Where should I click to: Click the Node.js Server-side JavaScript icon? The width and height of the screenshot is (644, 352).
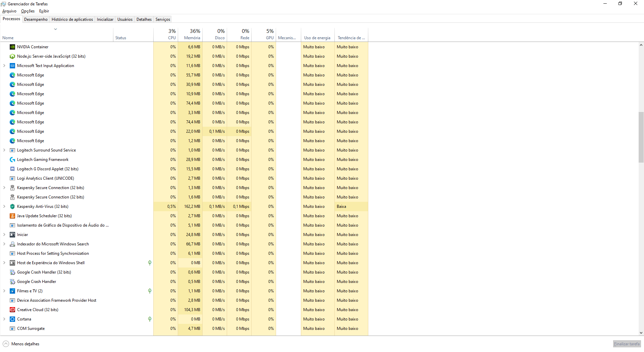(12, 56)
